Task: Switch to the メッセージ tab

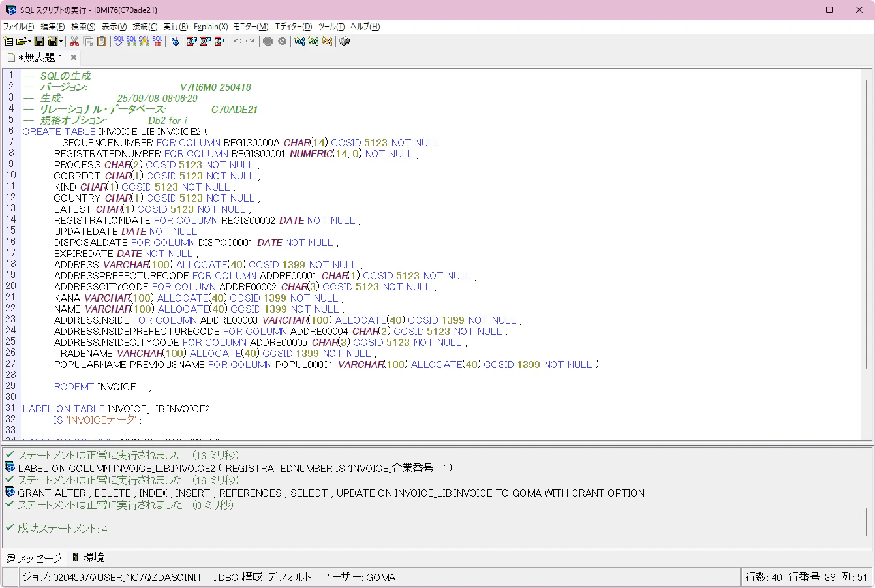Action: [34, 558]
